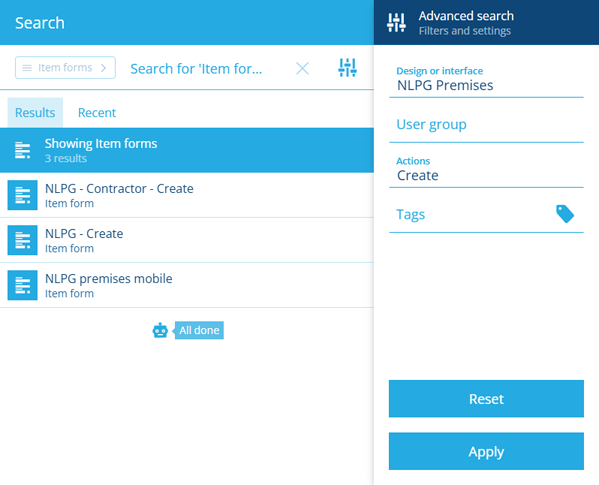599x485 pixels.
Task: Clear the search with the X icon
Action: coord(302,68)
